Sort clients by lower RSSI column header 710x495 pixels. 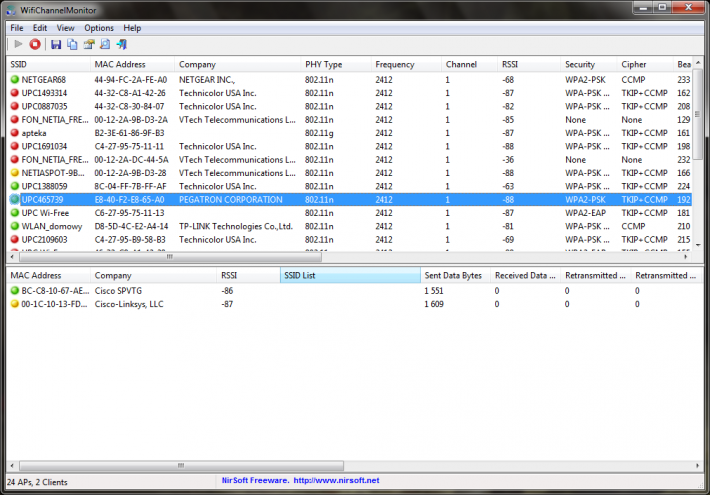tap(249, 275)
